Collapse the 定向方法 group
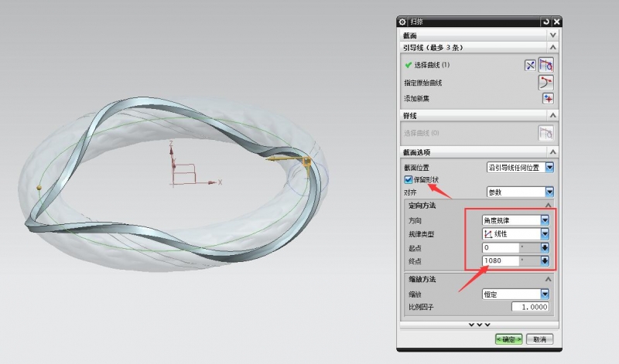This screenshot has width=619, height=364. [548, 206]
